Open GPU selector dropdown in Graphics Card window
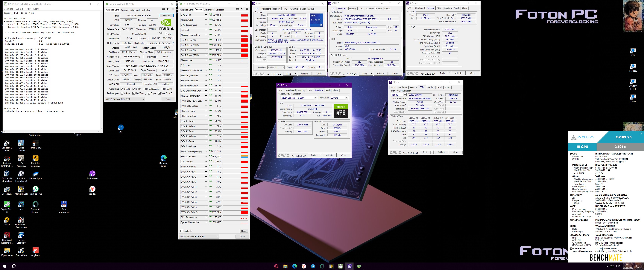 [125, 99]
